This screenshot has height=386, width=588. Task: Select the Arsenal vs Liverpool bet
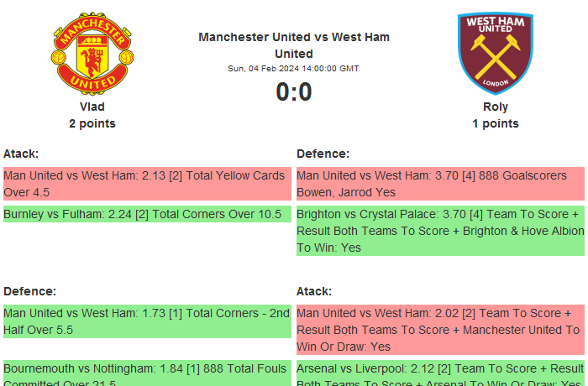pyautogui.click(x=440, y=373)
